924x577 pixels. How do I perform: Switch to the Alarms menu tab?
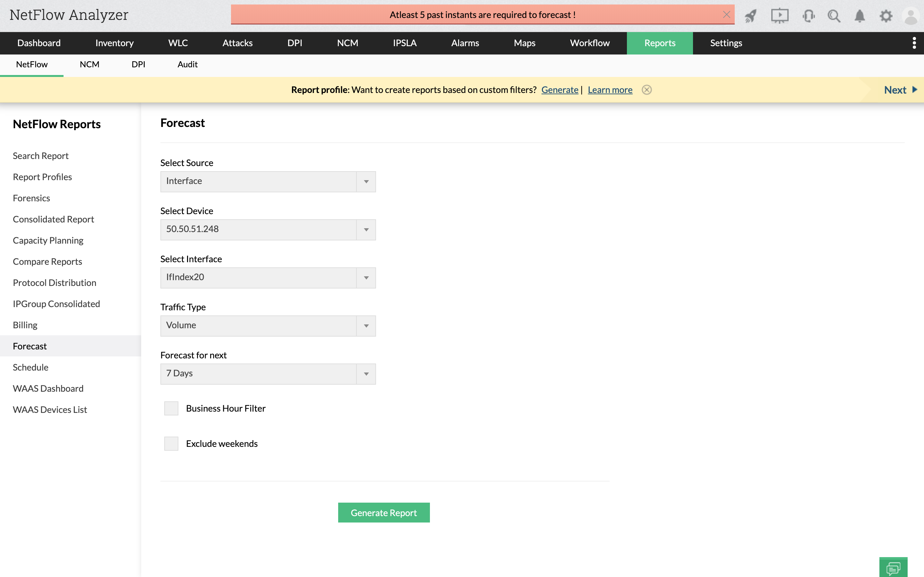[x=465, y=43]
